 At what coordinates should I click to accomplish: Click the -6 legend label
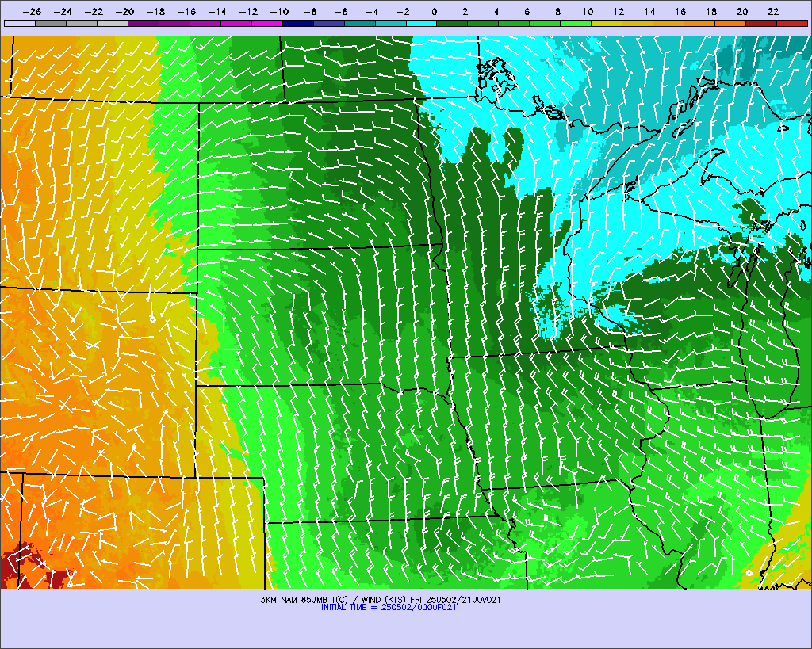click(x=341, y=12)
